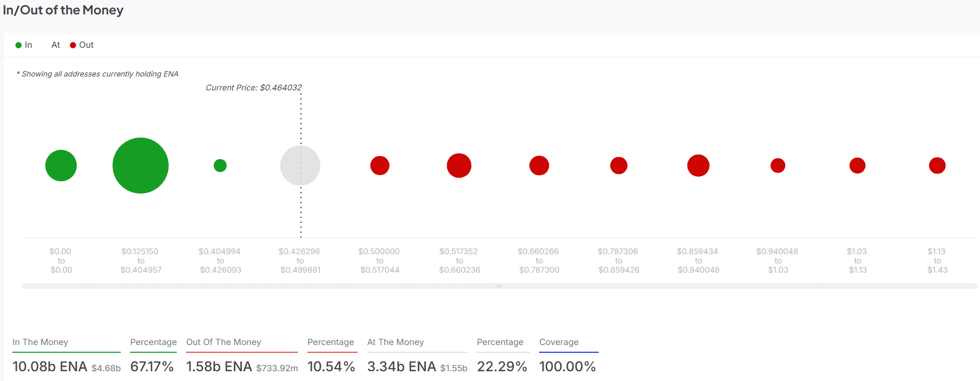
Task: Click red bubble for $0.940048 to $1.03
Action: pos(778,165)
